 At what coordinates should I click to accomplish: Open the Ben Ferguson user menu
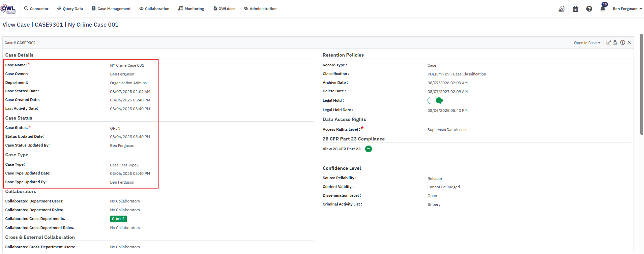[627, 9]
